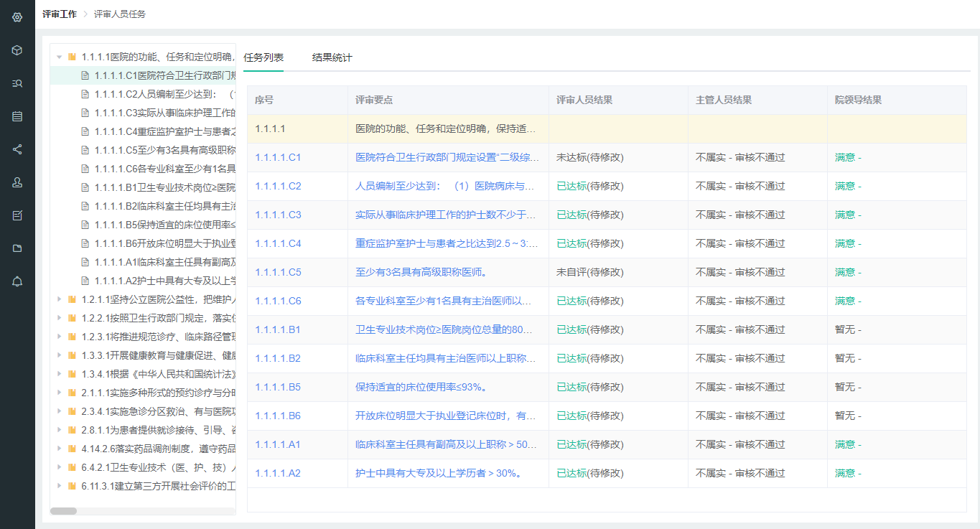Click the cube icon in the sidebar
The image size is (980, 529).
coord(17,50)
